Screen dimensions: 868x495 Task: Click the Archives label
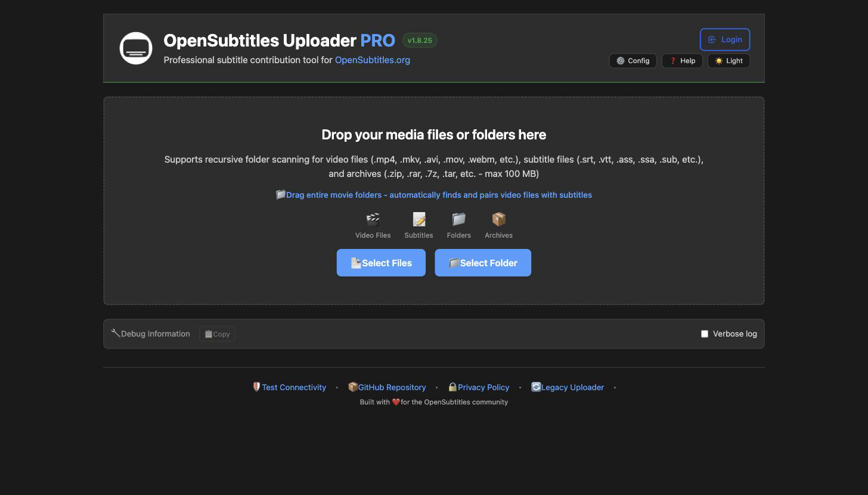[498, 235]
